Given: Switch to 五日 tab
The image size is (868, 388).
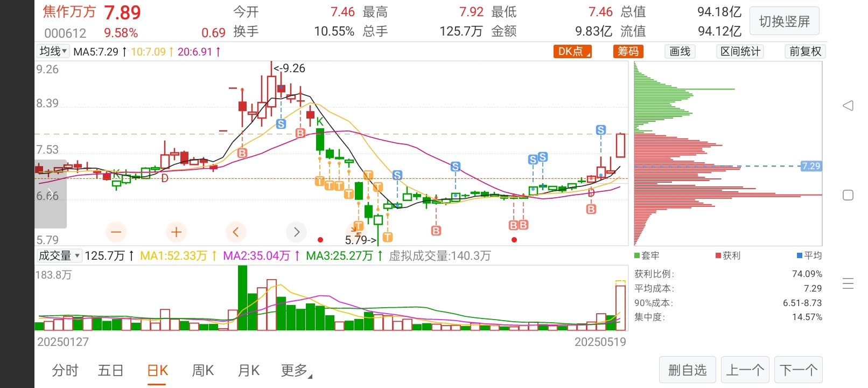Looking at the screenshot, I should (x=111, y=371).
